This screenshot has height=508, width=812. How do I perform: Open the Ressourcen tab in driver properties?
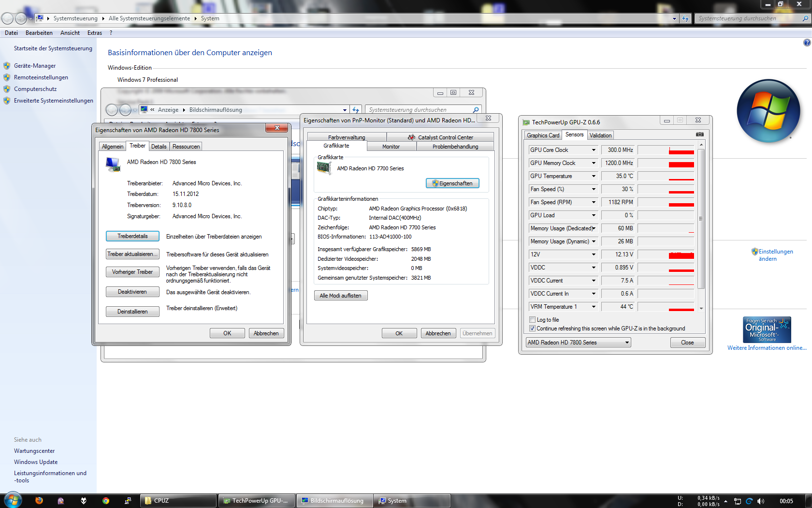[x=186, y=147]
